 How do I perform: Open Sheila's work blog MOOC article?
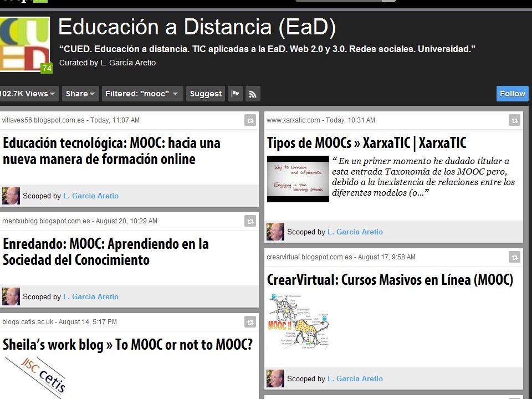pyautogui.click(x=127, y=345)
